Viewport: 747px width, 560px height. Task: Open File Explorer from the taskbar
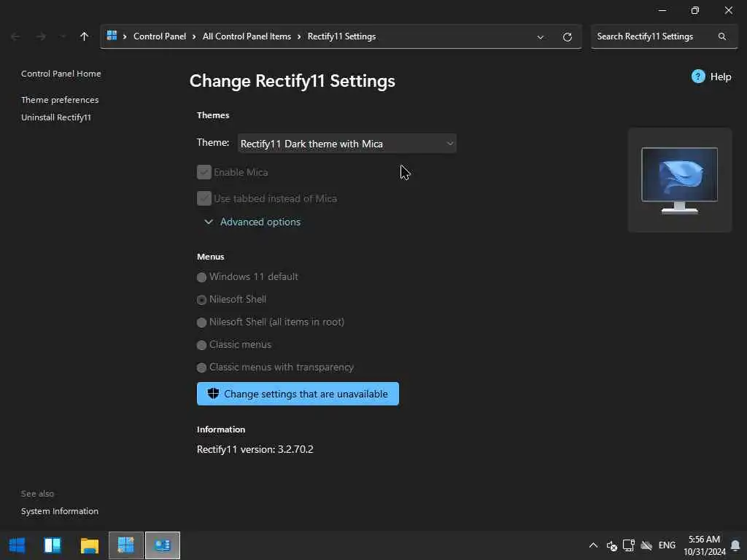coord(89,545)
